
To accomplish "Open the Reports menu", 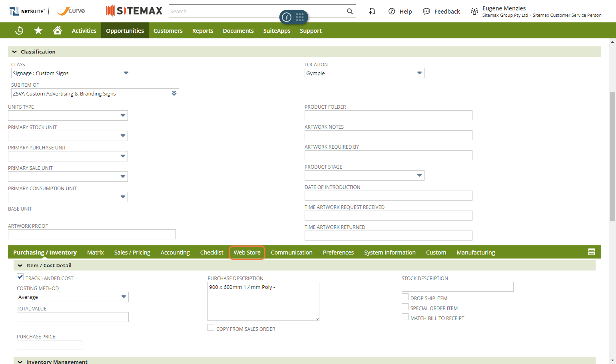I will click(203, 31).
